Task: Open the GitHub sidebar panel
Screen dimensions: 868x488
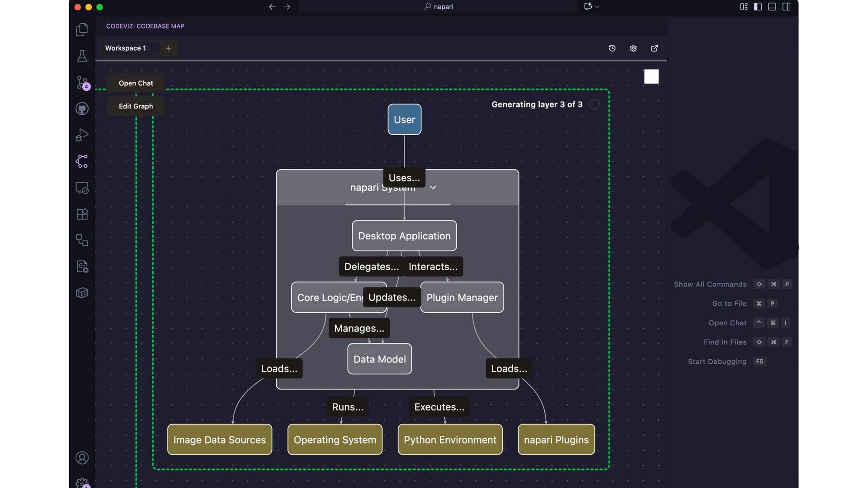Action: point(82,108)
